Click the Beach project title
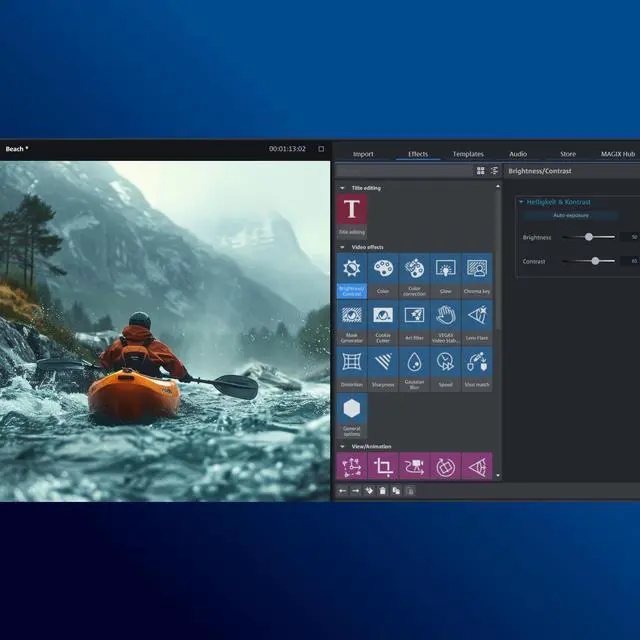This screenshot has height=640, width=640. 17,149
